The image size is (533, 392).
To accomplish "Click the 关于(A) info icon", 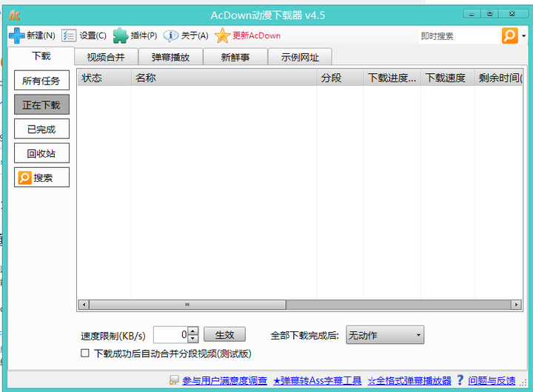I will click(x=171, y=36).
